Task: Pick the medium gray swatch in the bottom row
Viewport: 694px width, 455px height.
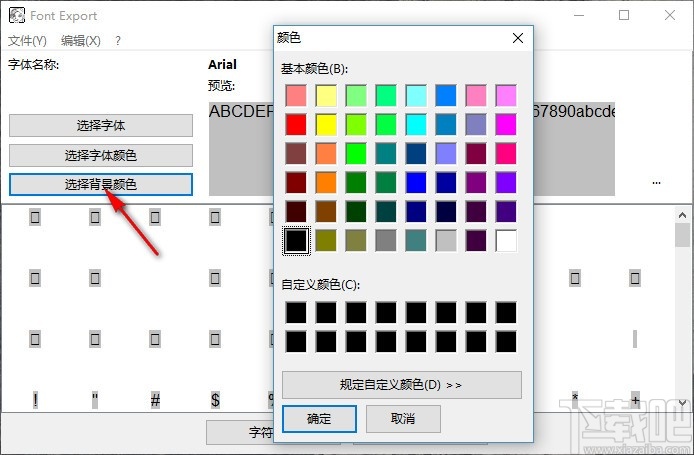Action: click(386, 241)
